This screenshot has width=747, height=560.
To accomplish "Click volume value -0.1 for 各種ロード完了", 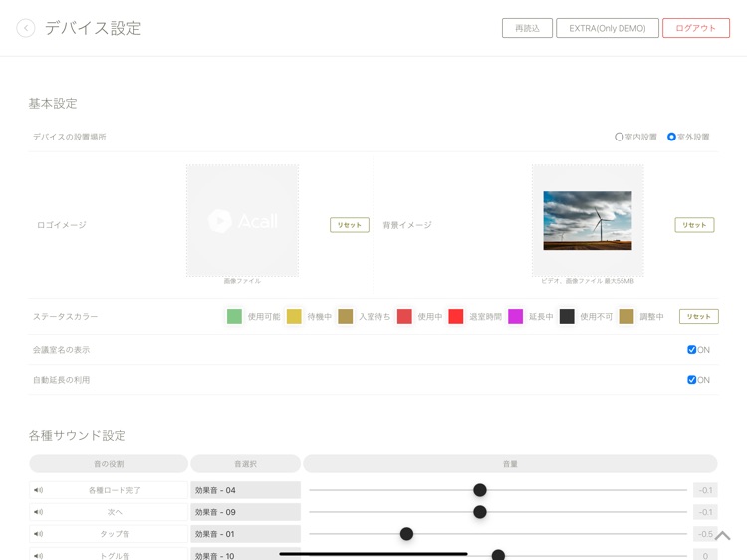I will pyautogui.click(x=705, y=490).
